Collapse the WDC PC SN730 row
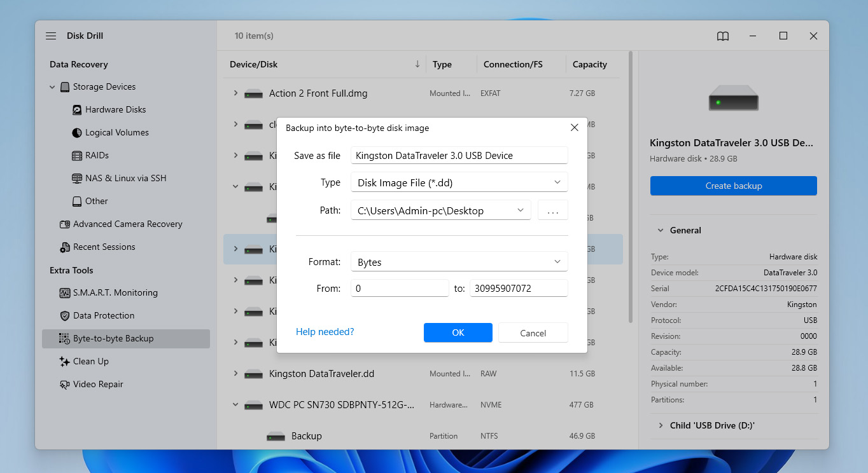 pos(235,405)
